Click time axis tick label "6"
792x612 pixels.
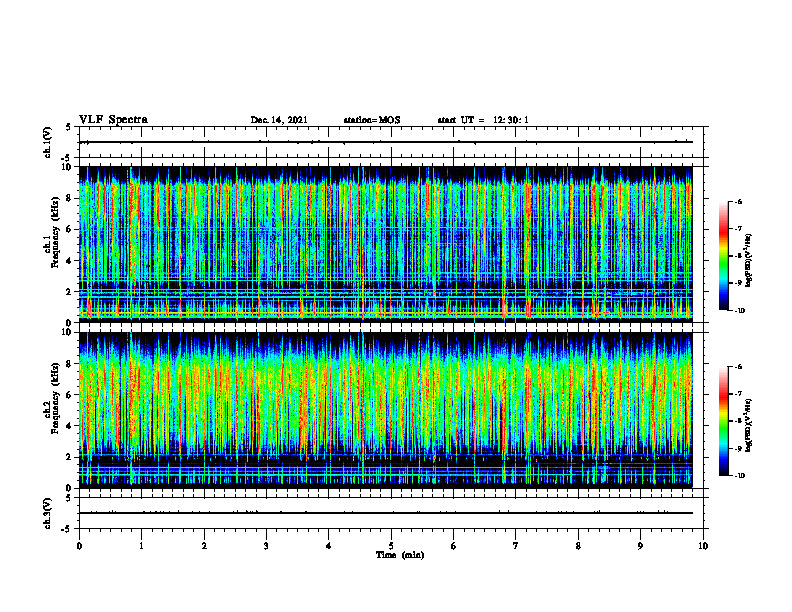tap(454, 546)
